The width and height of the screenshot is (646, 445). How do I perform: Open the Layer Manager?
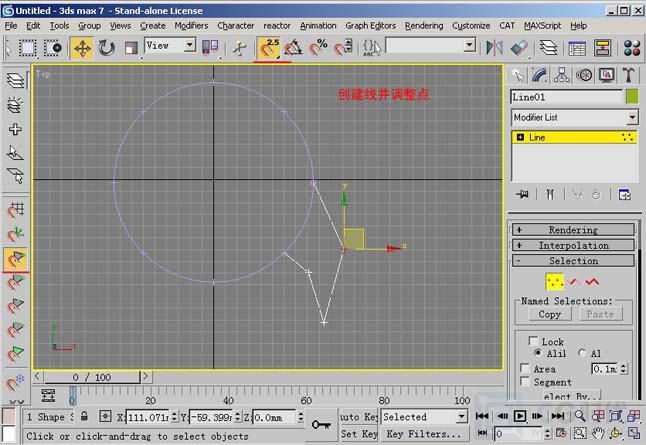pos(548,48)
